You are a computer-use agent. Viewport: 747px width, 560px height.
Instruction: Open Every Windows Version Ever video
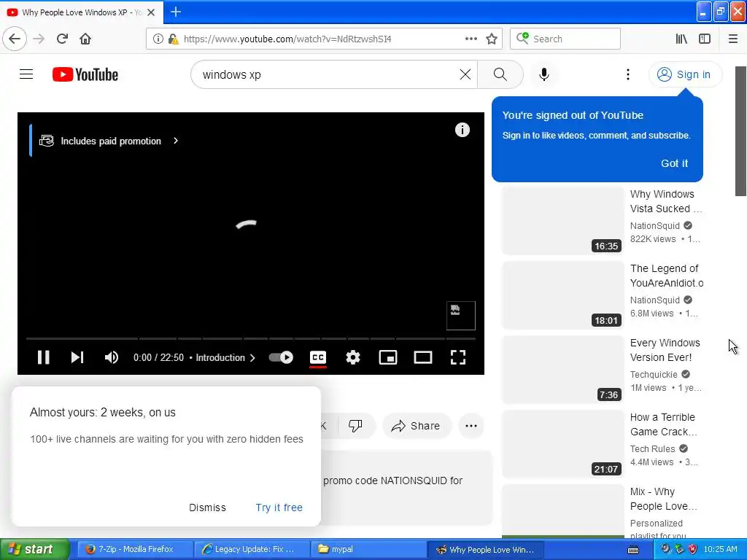click(665, 350)
